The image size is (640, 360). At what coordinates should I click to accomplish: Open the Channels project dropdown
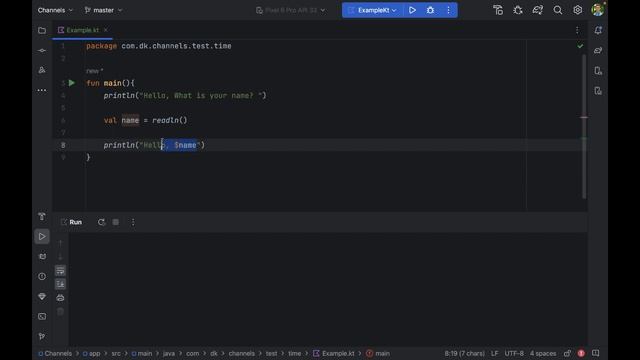click(x=55, y=10)
